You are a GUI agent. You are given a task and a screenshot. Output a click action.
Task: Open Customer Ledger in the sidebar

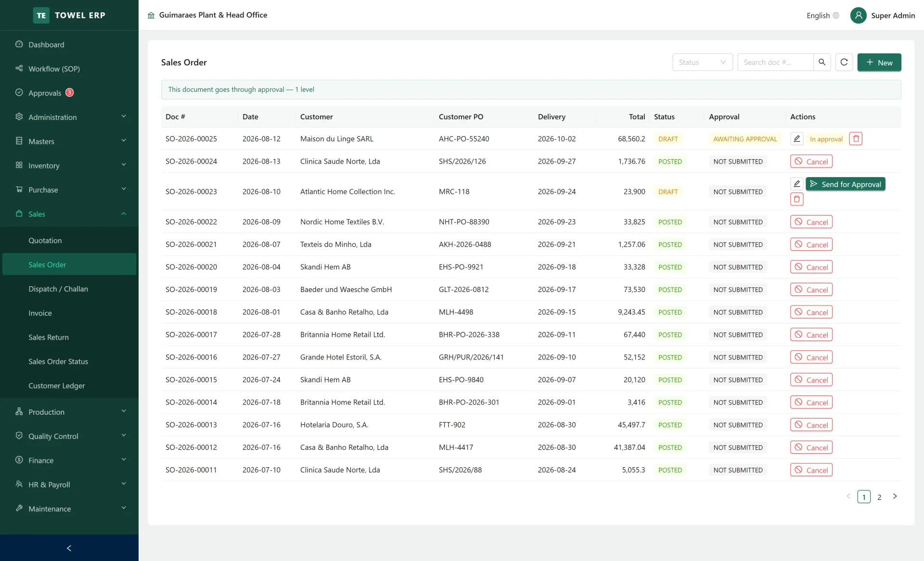point(69,385)
